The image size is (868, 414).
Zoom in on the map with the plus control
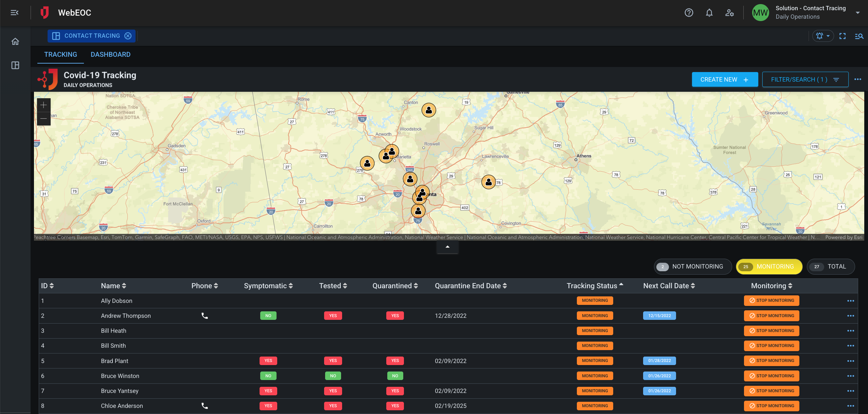click(x=43, y=105)
